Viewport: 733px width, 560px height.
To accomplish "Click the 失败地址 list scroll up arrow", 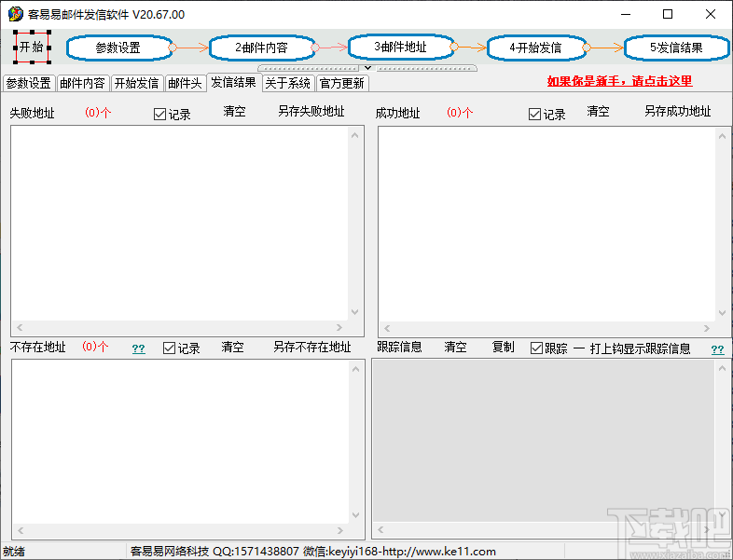I will point(354,135).
